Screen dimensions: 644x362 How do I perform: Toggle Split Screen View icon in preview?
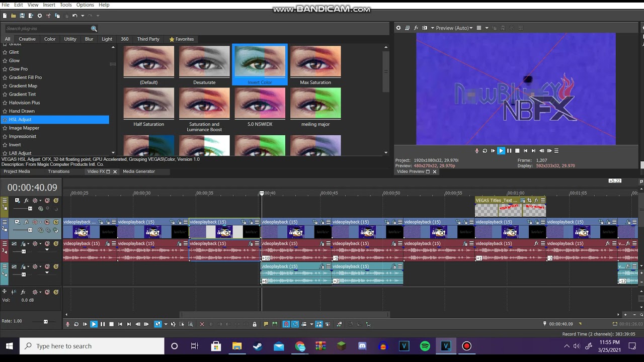coord(425,28)
